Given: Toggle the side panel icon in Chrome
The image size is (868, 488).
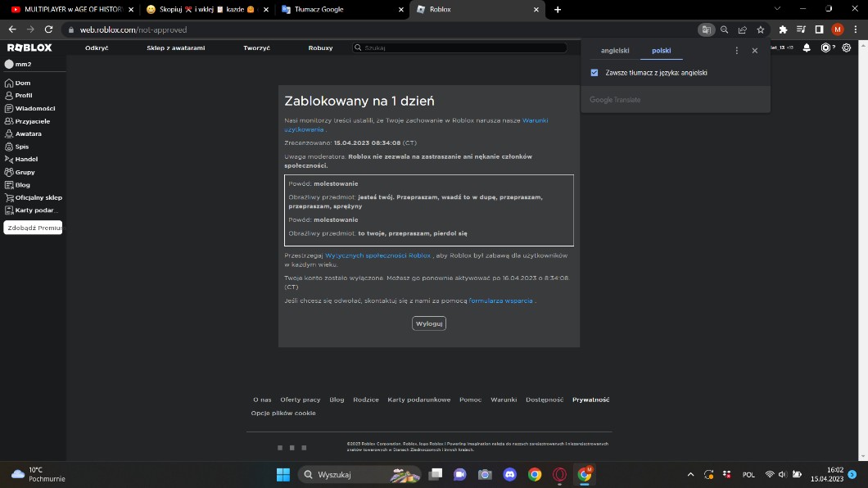Looking at the screenshot, I should pos(819,29).
